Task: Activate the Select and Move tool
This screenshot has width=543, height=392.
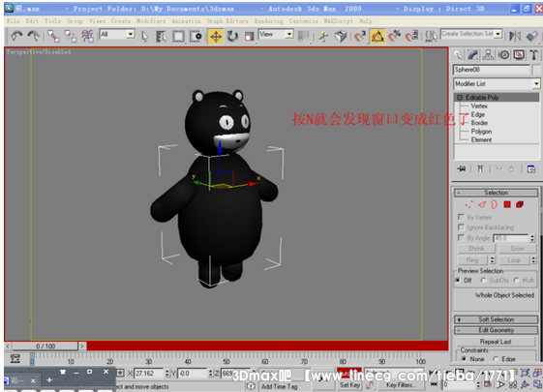Action: click(x=216, y=36)
